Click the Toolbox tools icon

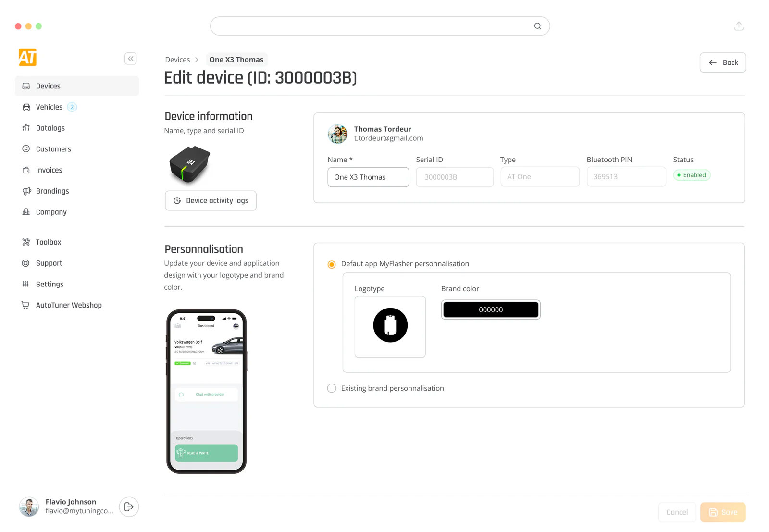26,242
